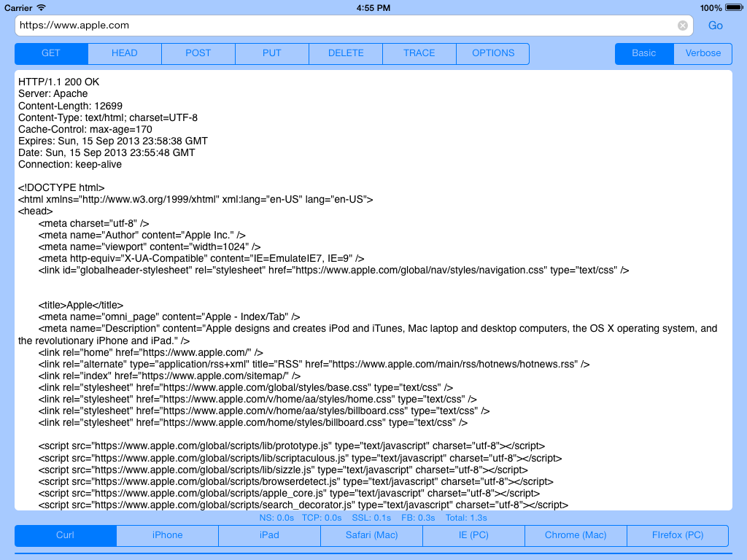Click the 'Connection: keep-alive' line

[70, 164]
